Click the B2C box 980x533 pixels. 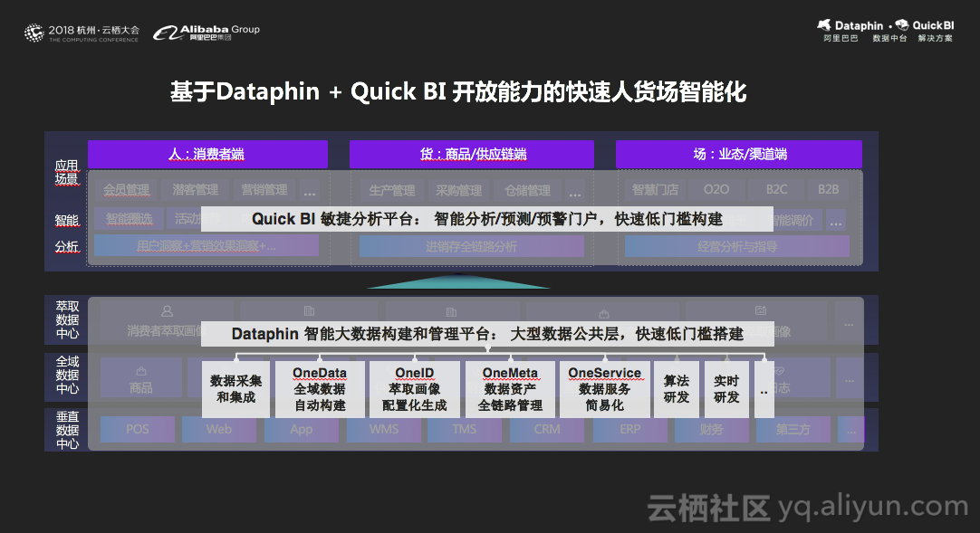pos(776,190)
